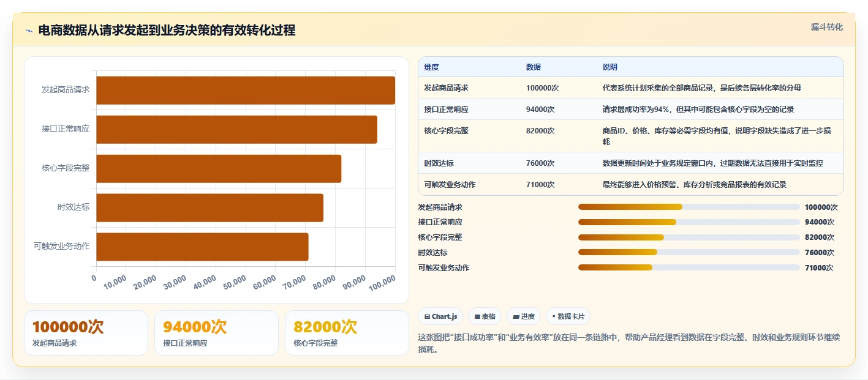Click the 核心字段完整 progress bar
The image size is (868, 380).
(689, 237)
